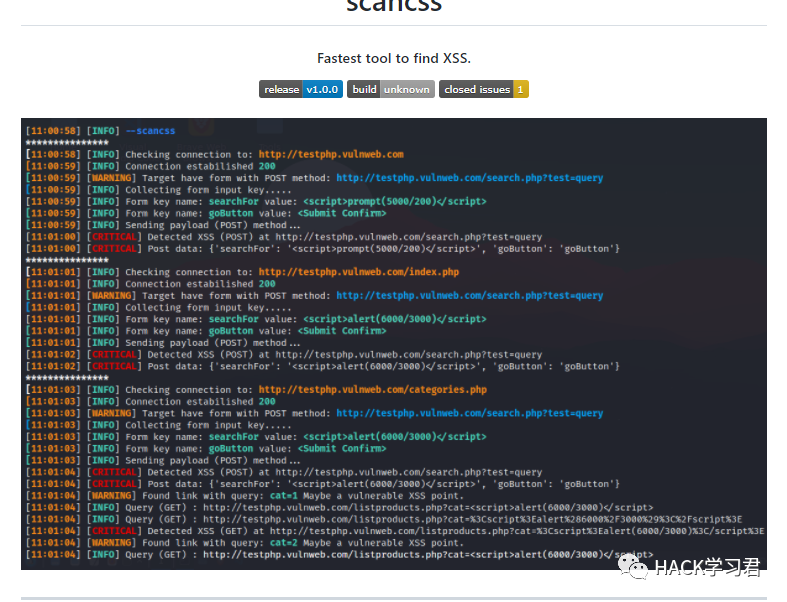The width and height of the screenshot is (787, 602).
Task: Select URL http://testphp.vulnweb.com in the log
Action: (x=331, y=154)
